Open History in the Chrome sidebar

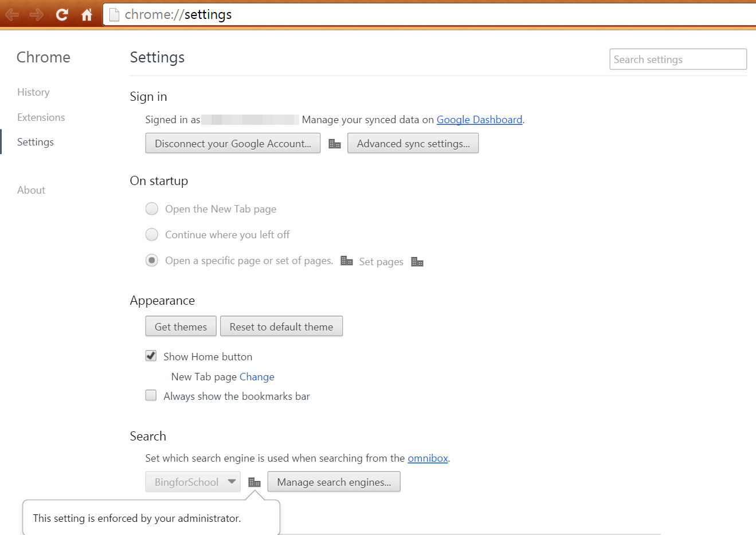[x=33, y=92]
